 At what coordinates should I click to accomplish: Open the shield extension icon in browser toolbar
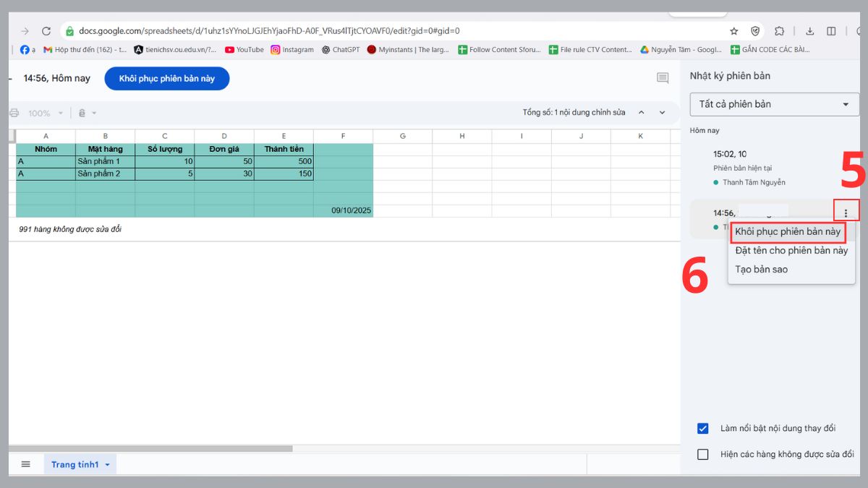pyautogui.click(x=755, y=31)
